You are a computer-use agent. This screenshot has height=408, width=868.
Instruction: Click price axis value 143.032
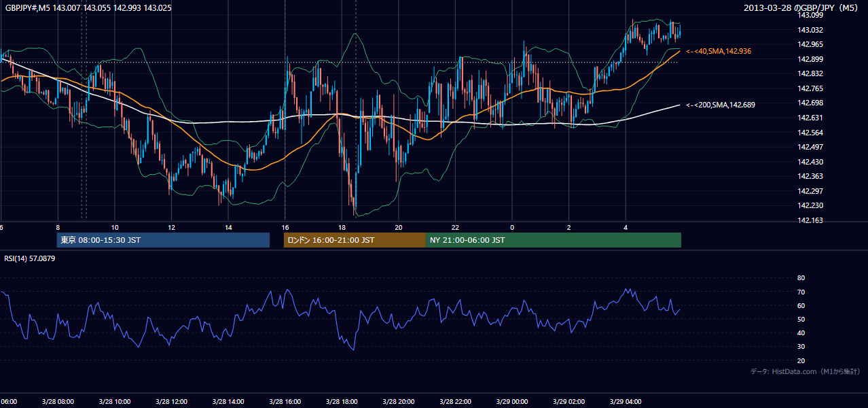click(x=810, y=30)
